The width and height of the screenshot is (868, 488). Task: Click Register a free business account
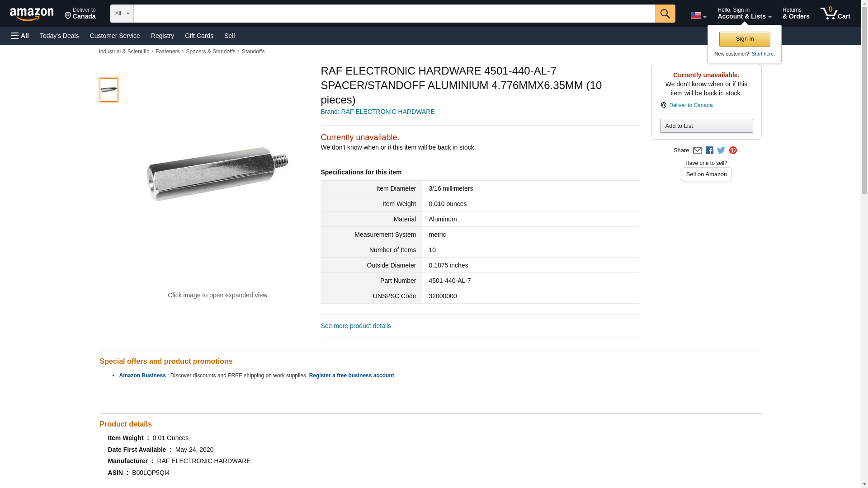351,375
